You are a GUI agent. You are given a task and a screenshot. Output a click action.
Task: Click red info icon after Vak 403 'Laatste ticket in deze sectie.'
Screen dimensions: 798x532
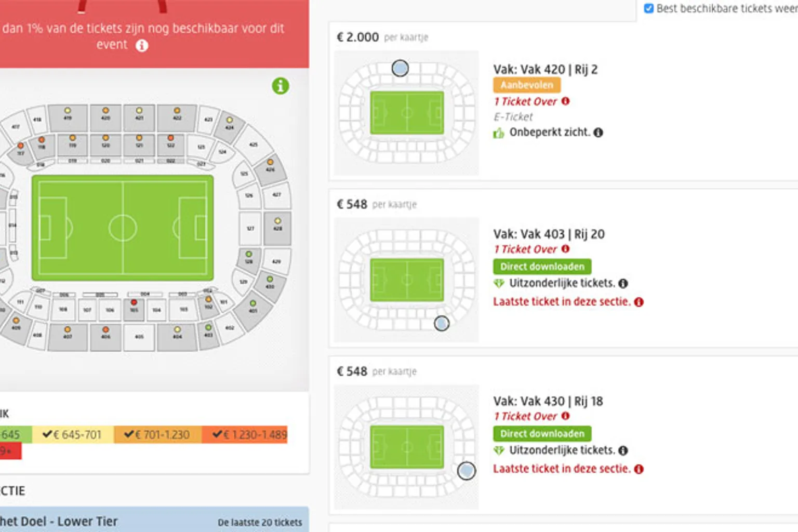pyautogui.click(x=639, y=302)
